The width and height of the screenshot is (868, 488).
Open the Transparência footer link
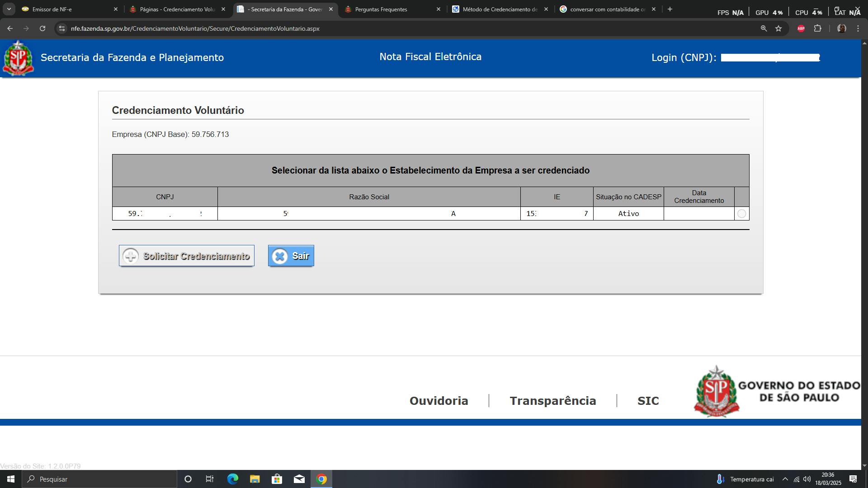552,401
